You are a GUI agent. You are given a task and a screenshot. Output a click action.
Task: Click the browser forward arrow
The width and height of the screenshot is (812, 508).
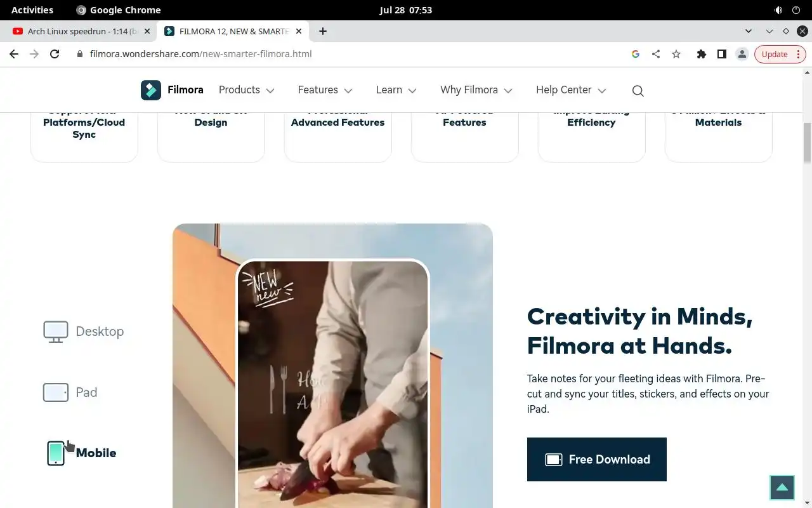coord(34,54)
